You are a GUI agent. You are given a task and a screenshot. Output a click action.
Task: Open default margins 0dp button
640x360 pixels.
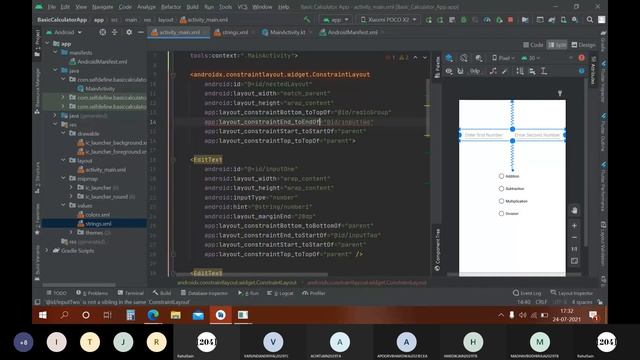tap(475, 71)
